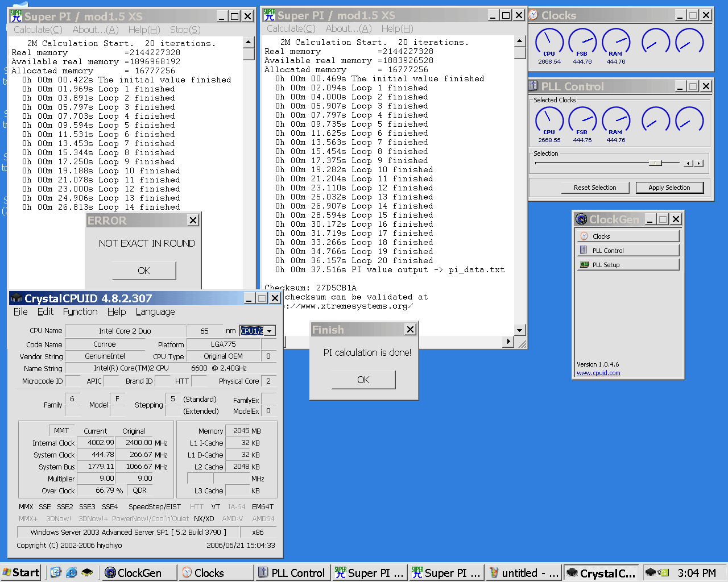Click the Reset Selection button
The width and height of the screenshot is (728, 582).
[595, 188]
